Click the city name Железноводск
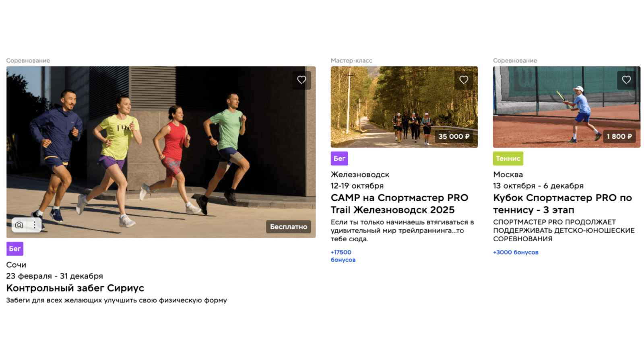Screen dimensions: 644x362 360,175
